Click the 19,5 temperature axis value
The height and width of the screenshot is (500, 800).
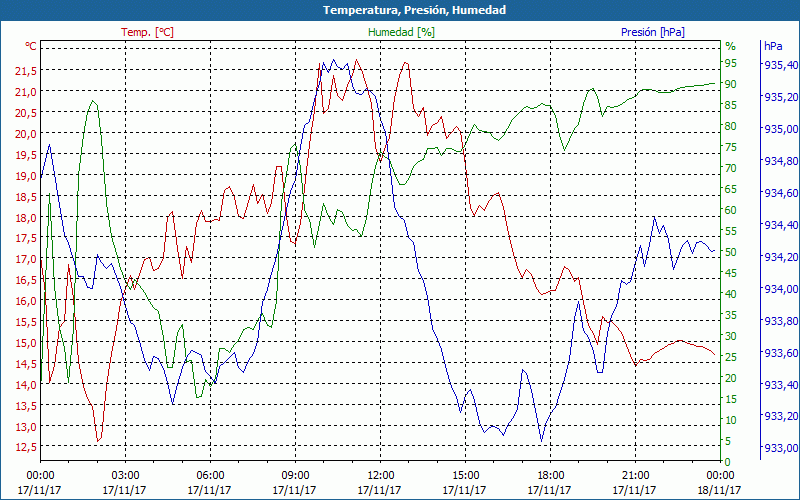click(26, 154)
